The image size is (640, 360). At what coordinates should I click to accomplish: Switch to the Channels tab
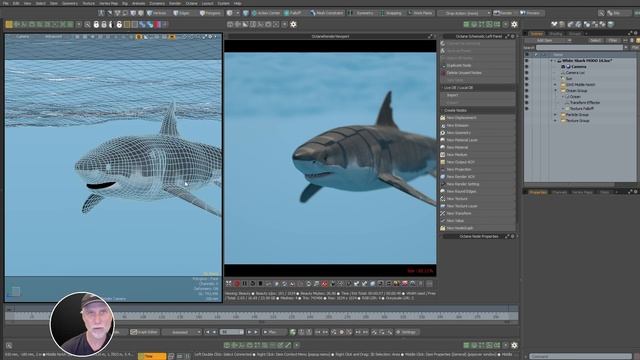pos(560,192)
